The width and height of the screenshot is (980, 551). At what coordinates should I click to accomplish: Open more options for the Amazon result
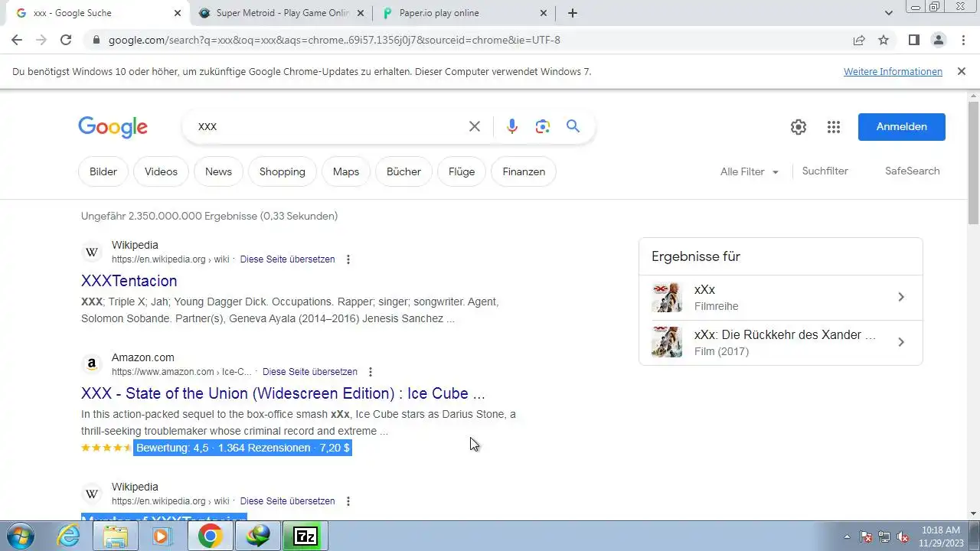(371, 372)
